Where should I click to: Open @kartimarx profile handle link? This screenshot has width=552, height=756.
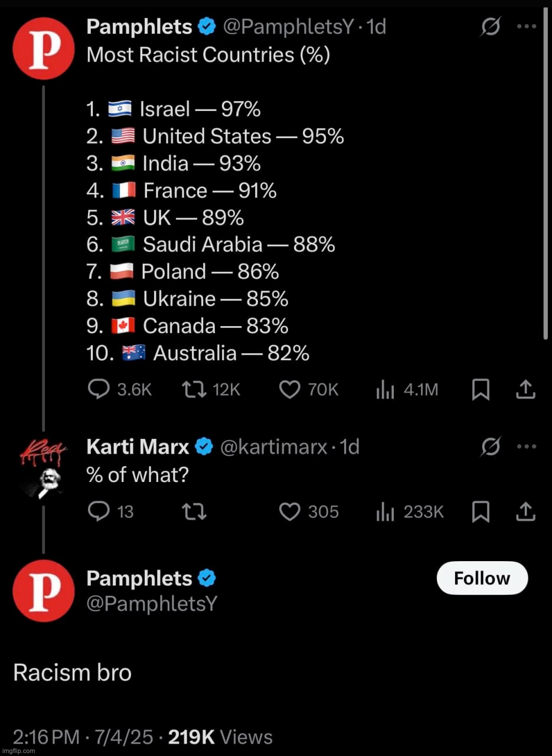(x=273, y=447)
